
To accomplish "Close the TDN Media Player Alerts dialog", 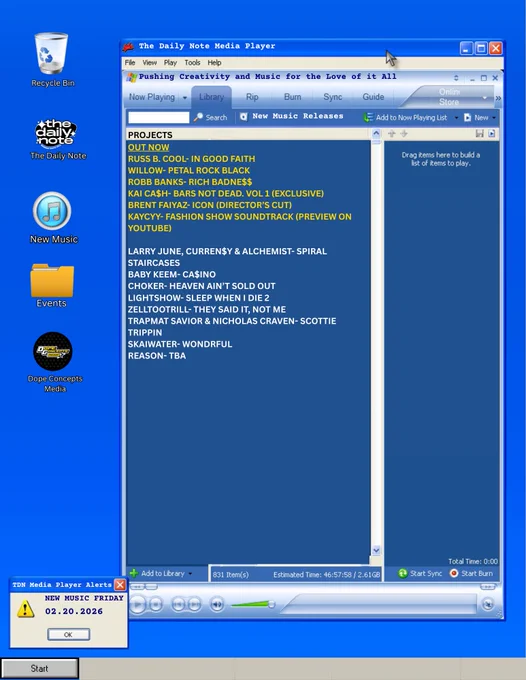I will pyautogui.click(x=120, y=585).
